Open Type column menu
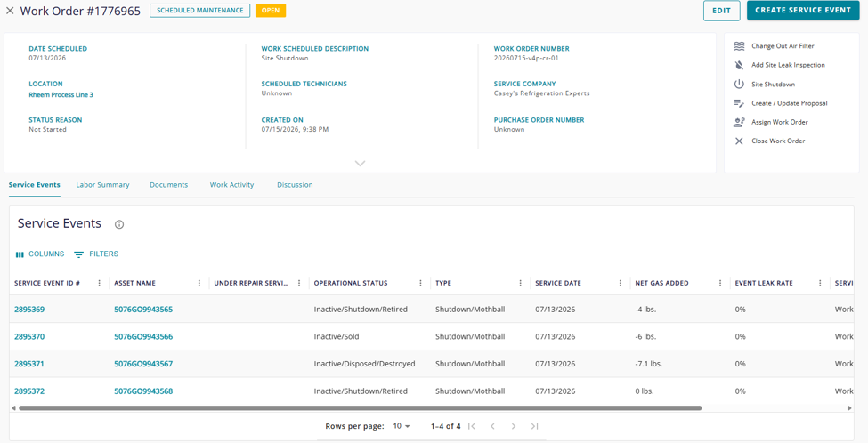 521,283
